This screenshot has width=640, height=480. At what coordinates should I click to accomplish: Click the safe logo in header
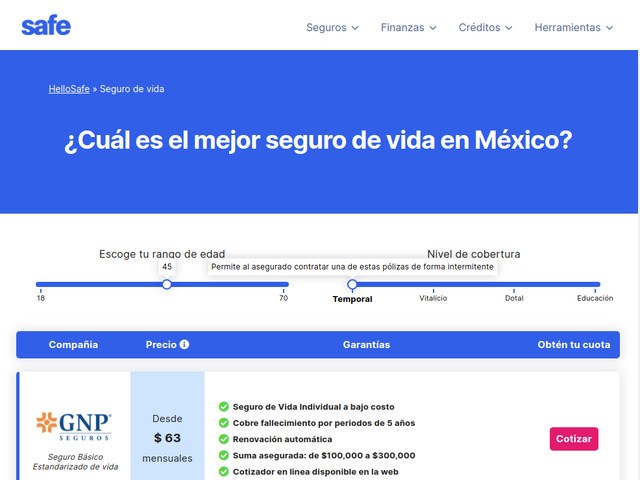tap(46, 26)
